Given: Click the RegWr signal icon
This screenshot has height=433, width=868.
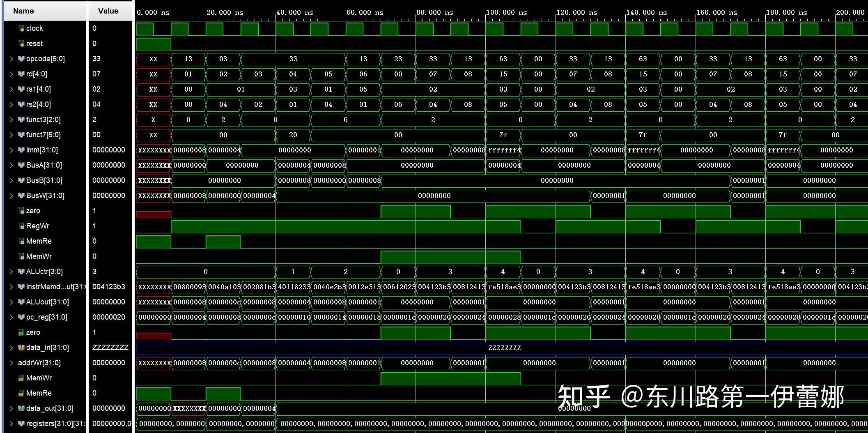Looking at the screenshot, I should [21, 226].
